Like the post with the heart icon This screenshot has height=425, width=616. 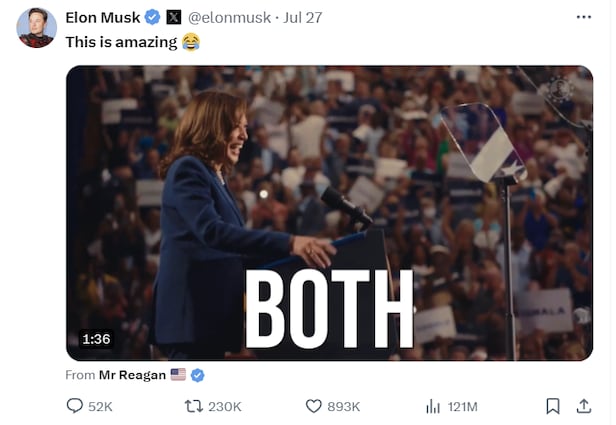tap(313, 406)
